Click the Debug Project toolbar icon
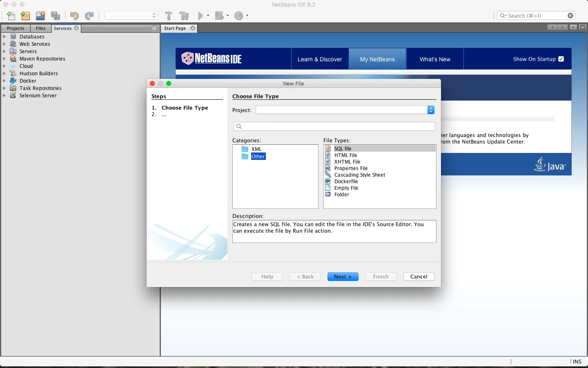The width and height of the screenshot is (588, 368). coord(220,16)
